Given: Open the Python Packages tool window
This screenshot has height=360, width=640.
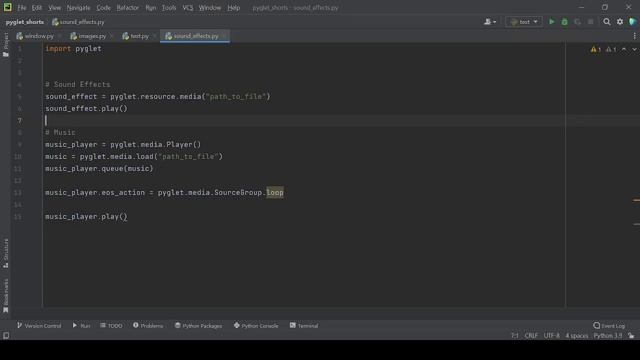Looking at the screenshot, I should pos(198,326).
